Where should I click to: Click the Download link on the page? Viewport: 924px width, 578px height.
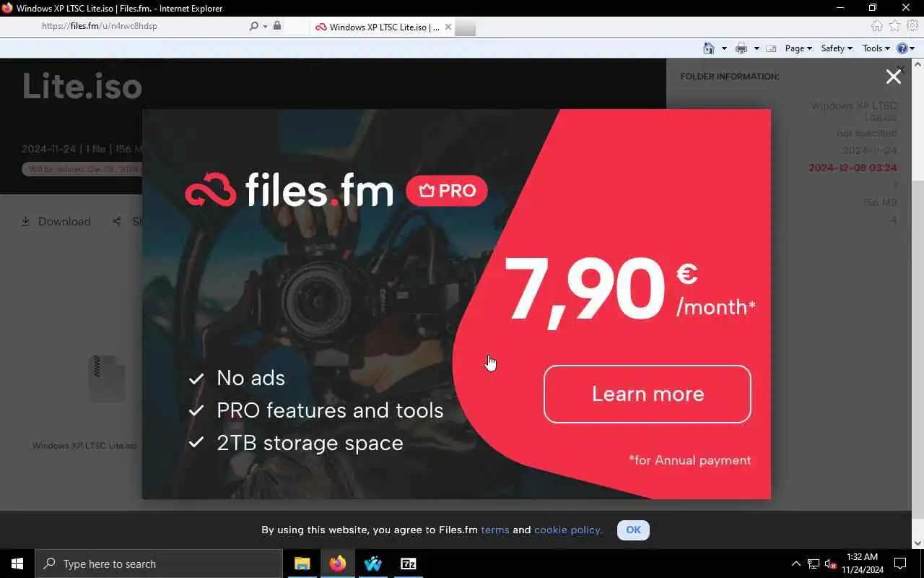point(64,221)
